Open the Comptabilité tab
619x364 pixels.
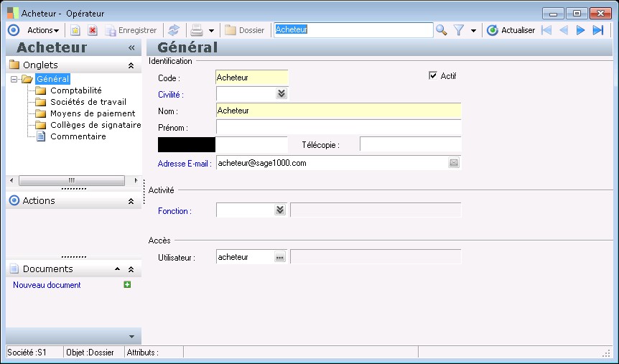tap(76, 90)
